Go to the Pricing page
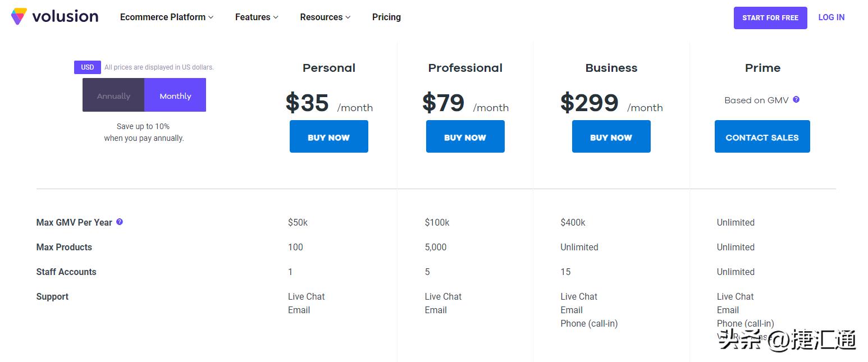868x362 pixels. tap(386, 17)
